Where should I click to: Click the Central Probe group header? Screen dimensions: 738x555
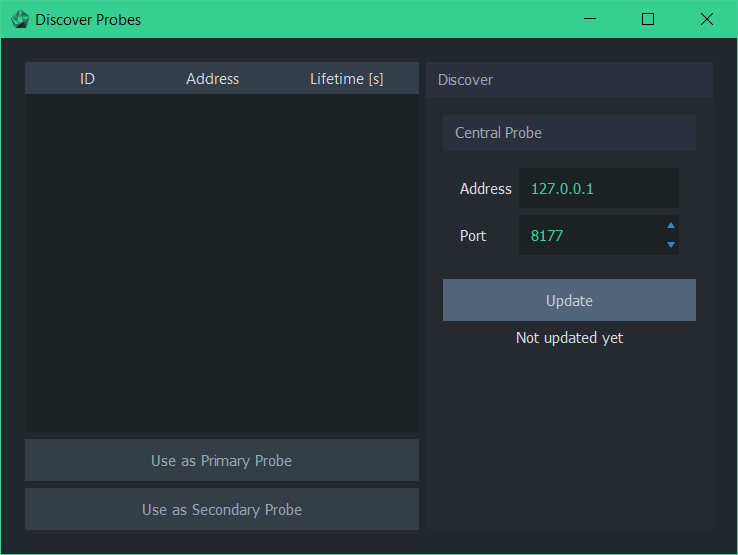569,133
